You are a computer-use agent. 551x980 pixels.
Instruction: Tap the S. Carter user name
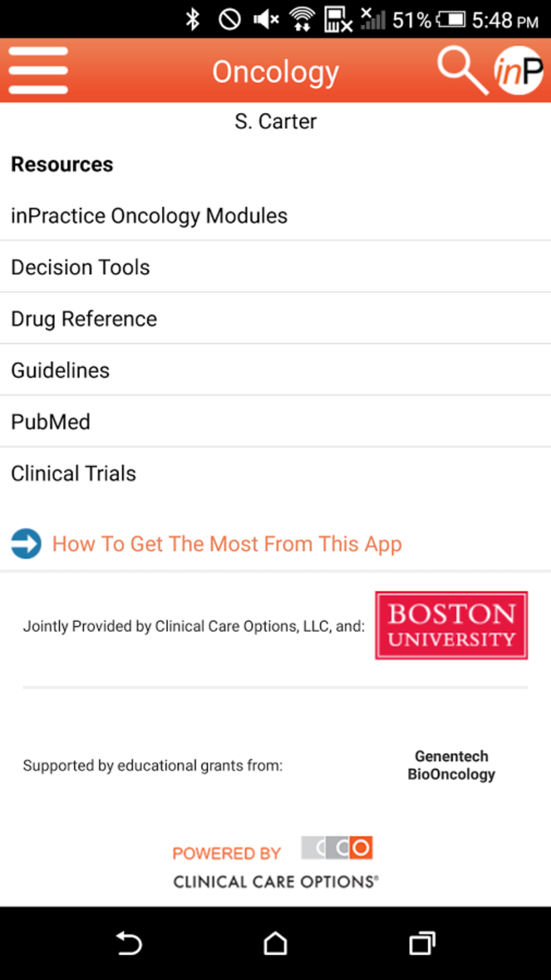point(275,122)
